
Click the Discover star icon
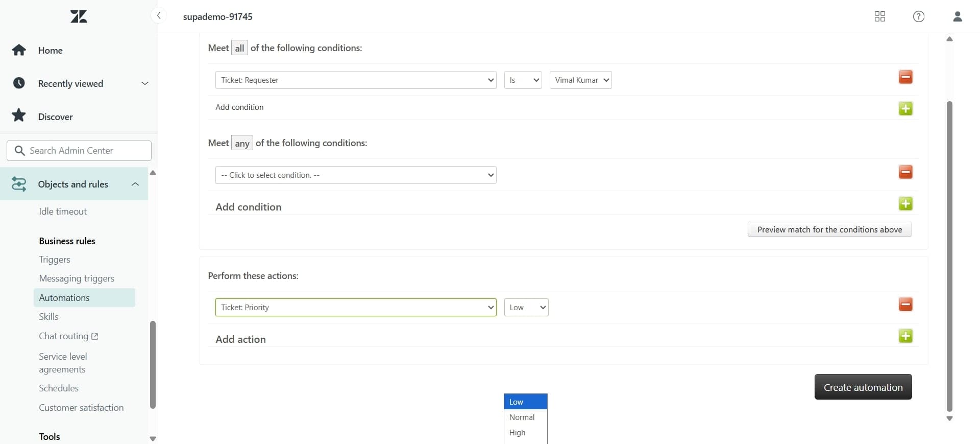(x=19, y=115)
